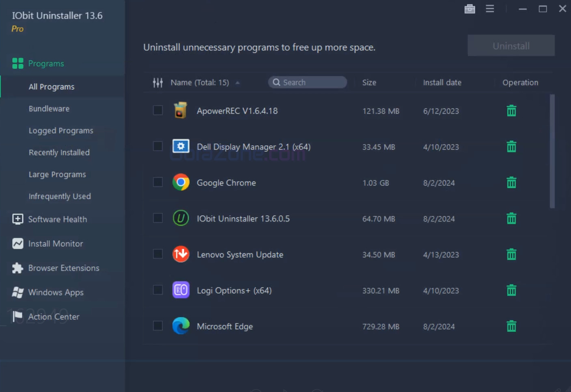This screenshot has width=571, height=392.
Task: Select the Microsoft Edge checkbox
Action: (x=158, y=326)
